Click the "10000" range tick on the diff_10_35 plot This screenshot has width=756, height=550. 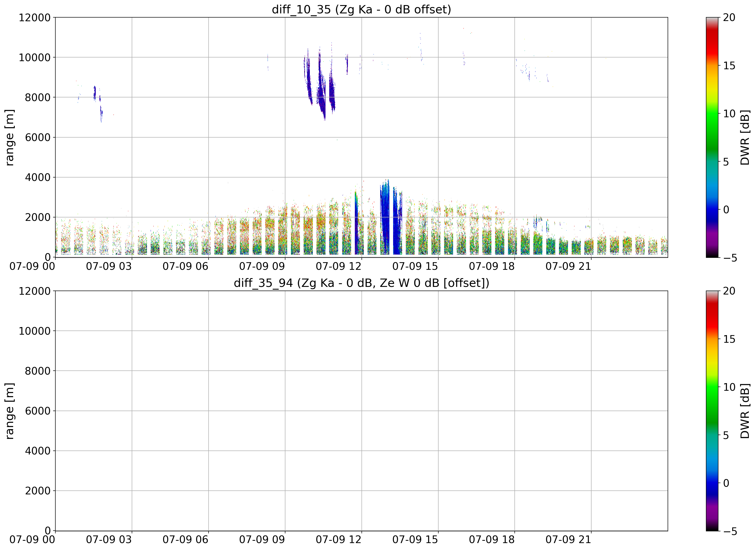35,57
